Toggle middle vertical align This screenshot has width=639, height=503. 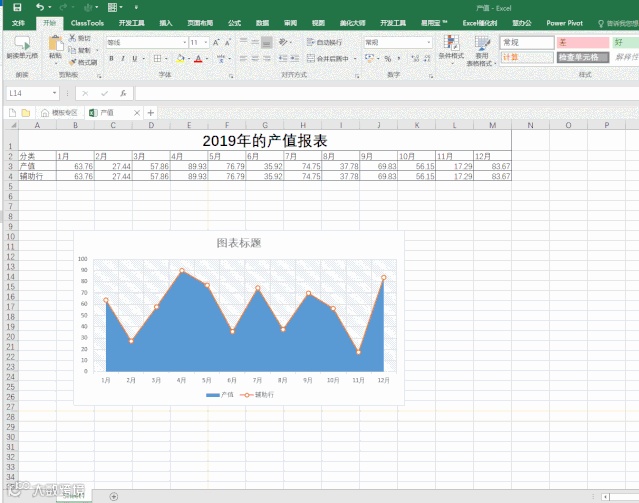(255, 42)
